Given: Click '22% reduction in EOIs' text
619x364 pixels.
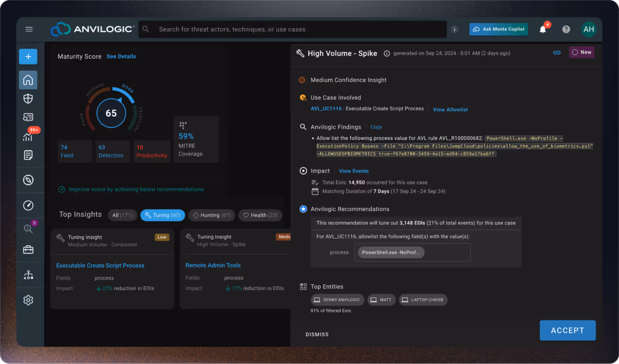Looking at the screenshot, I should click(x=125, y=288).
